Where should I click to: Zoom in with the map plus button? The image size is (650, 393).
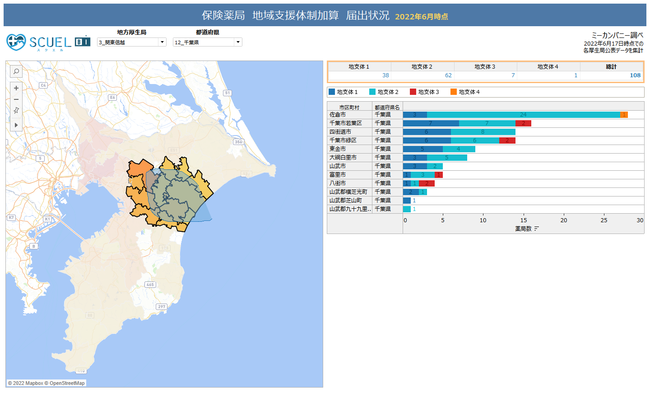point(16,88)
